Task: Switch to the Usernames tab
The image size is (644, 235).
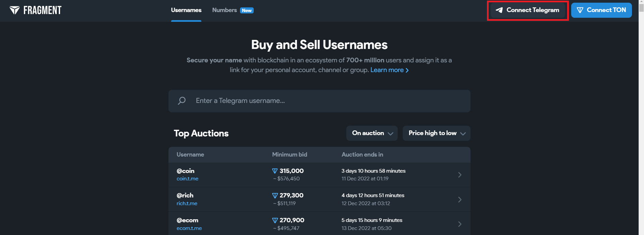Action: pos(186,10)
